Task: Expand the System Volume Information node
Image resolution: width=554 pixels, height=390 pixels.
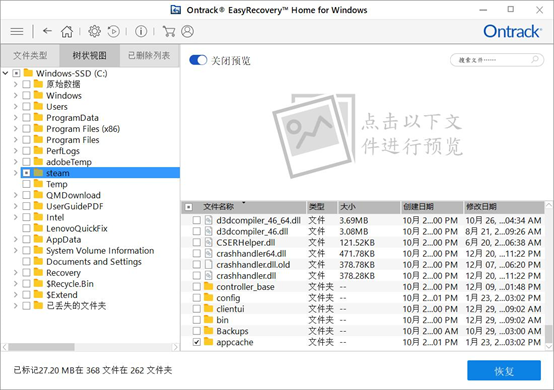Action: 15,250
